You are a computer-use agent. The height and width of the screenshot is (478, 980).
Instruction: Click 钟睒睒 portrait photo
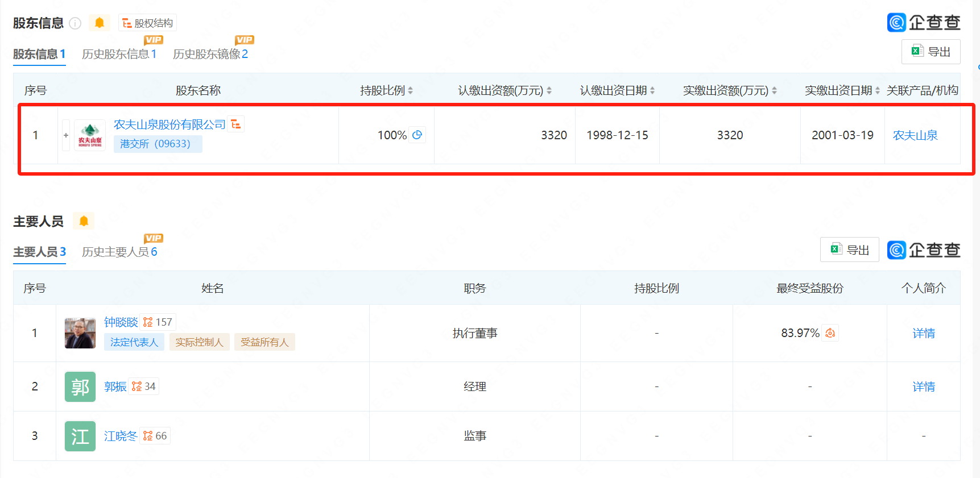pyautogui.click(x=80, y=333)
